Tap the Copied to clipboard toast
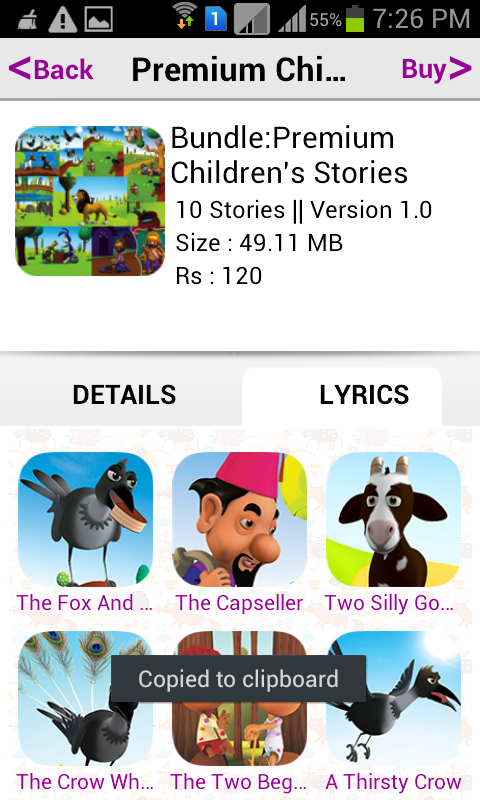 click(238, 679)
